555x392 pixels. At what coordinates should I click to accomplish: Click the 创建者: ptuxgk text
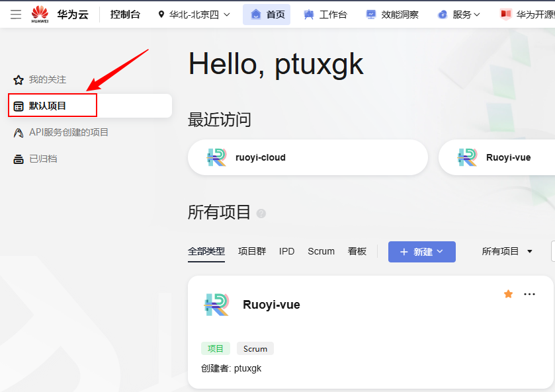click(x=231, y=369)
